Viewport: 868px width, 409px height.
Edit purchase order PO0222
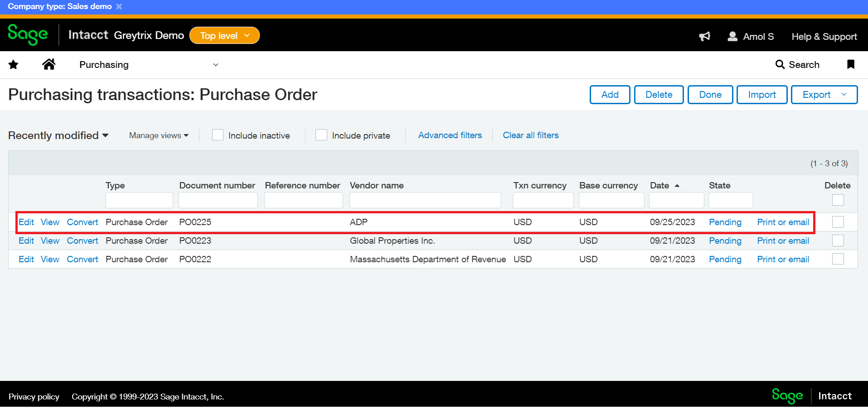26,259
